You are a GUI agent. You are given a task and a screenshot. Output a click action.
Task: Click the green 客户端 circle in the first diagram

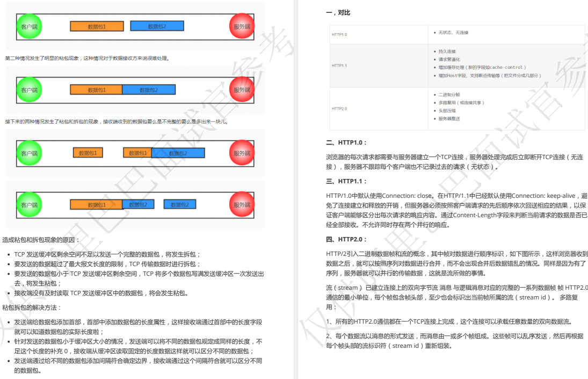[x=28, y=25]
